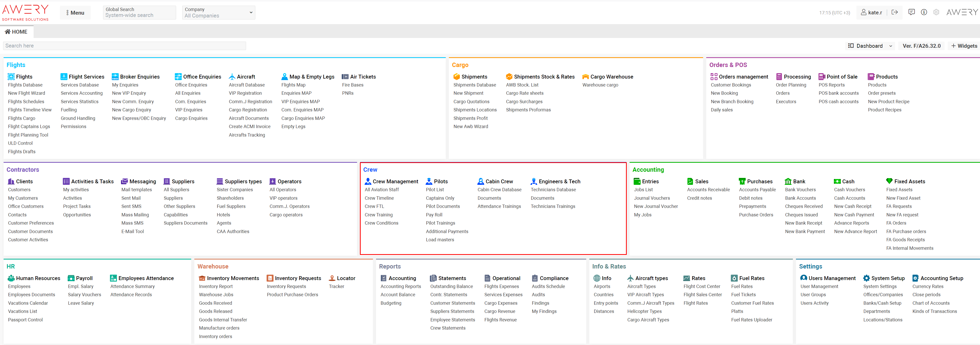
Task: Open the Menu button dropdown
Action: pos(75,13)
